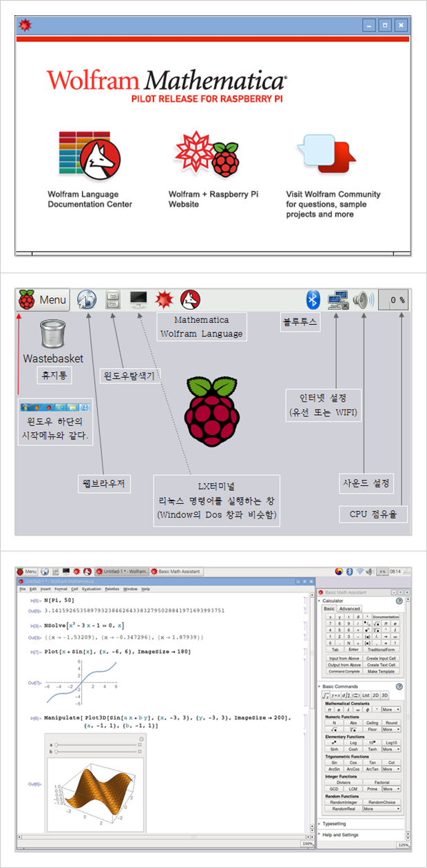This screenshot has height=868, width=427.
Task: Open the Wastebasket on the desktop
Action: (53, 333)
